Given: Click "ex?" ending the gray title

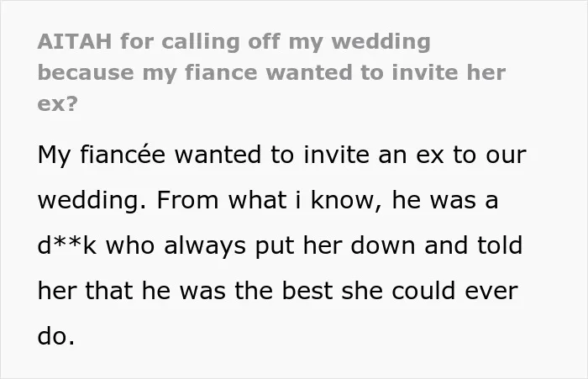Looking at the screenshot, I should tap(57, 103).
